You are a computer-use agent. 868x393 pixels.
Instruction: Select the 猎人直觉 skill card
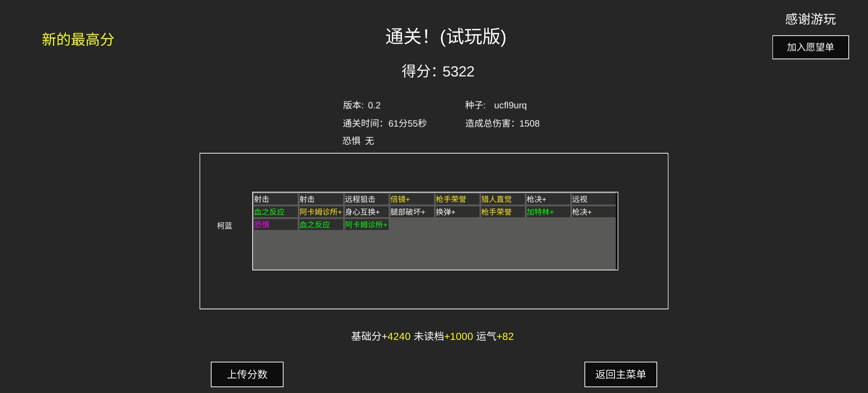[502, 199]
